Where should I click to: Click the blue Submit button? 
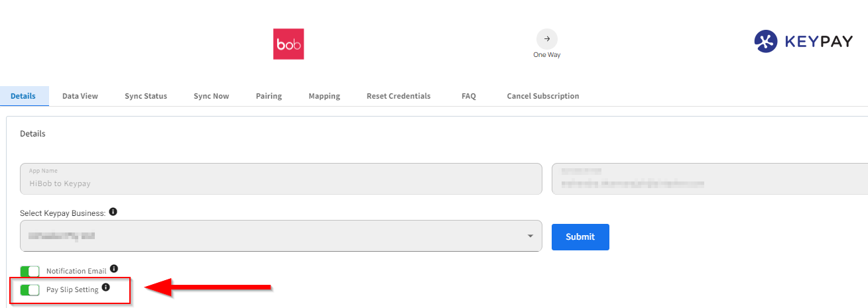click(x=580, y=237)
